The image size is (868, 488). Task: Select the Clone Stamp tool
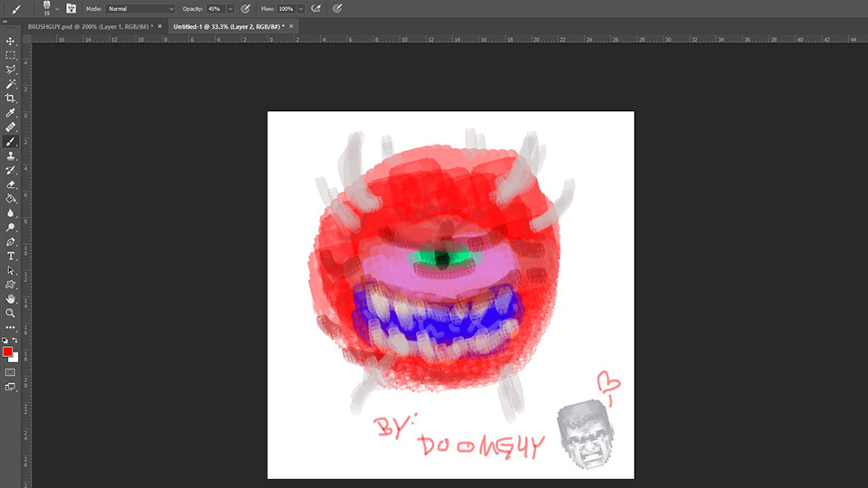(x=10, y=156)
